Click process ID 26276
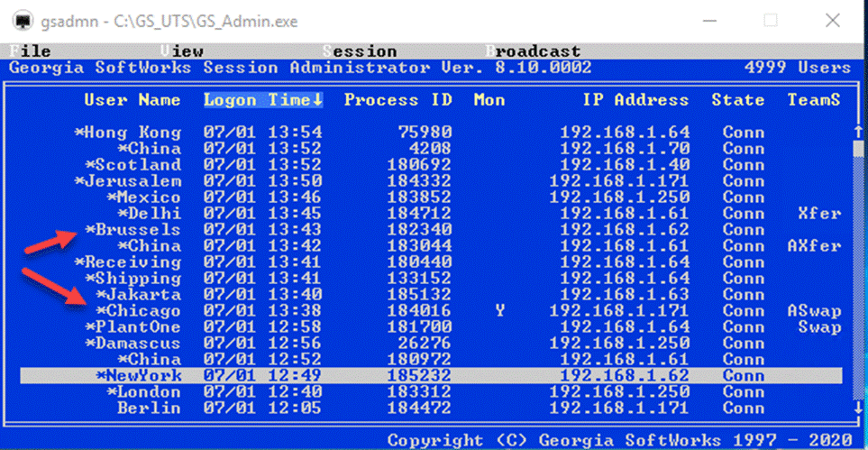Screen dimensions: 868x450 [x=425, y=344]
